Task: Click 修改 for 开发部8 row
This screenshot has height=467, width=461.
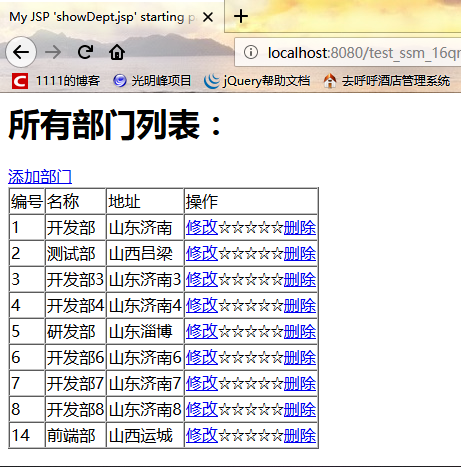Action: pyautogui.click(x=202, y=410)
